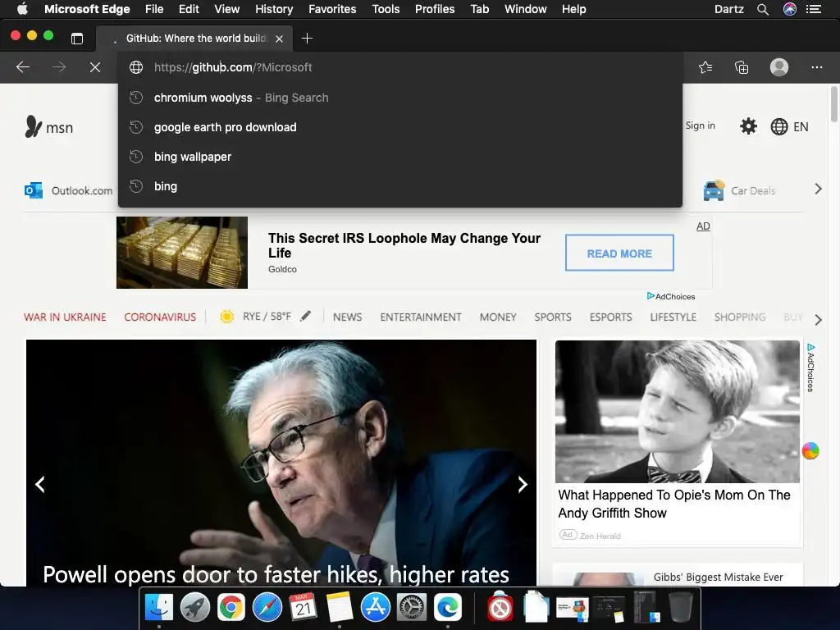The height and width of the screenshot is (630, 840).
Task: Expand the category bar right chevron
Action: point(818,320)
